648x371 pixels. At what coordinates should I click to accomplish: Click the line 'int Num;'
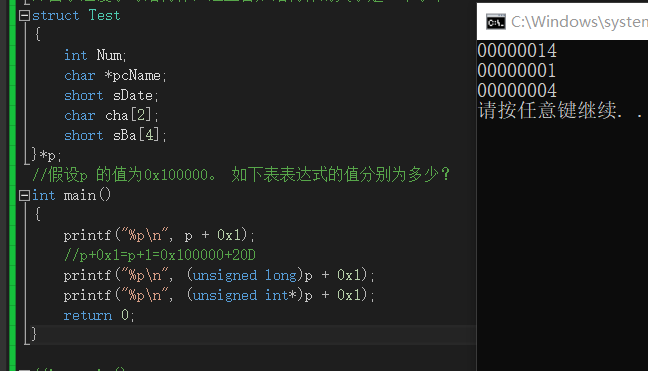tap(95, 55)
